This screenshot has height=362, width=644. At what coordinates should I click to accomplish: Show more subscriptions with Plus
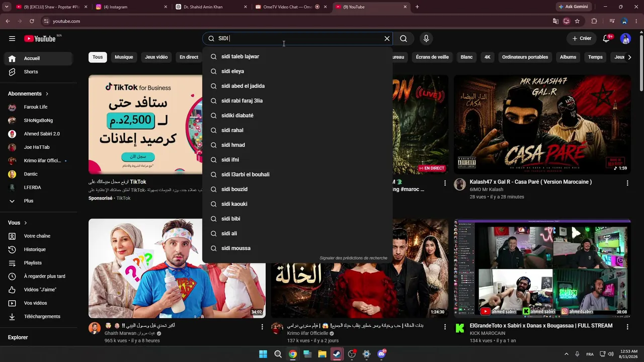(39, 201)
